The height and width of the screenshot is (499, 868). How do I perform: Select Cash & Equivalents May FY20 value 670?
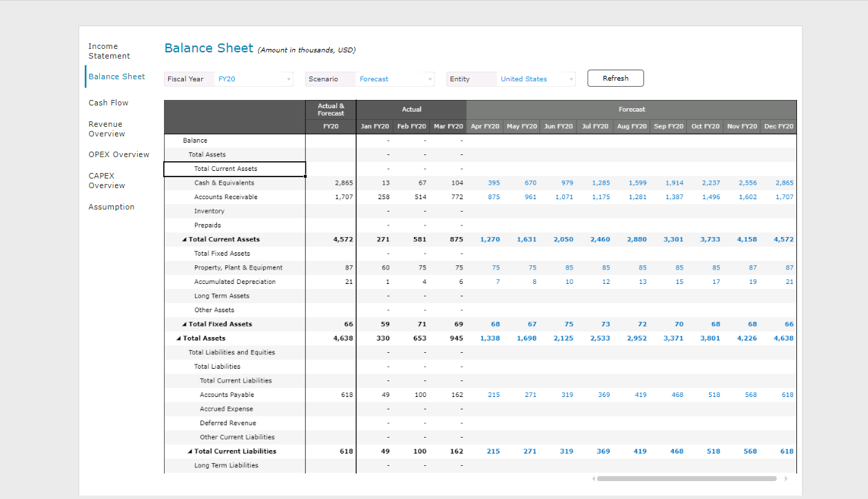(530, 183)
